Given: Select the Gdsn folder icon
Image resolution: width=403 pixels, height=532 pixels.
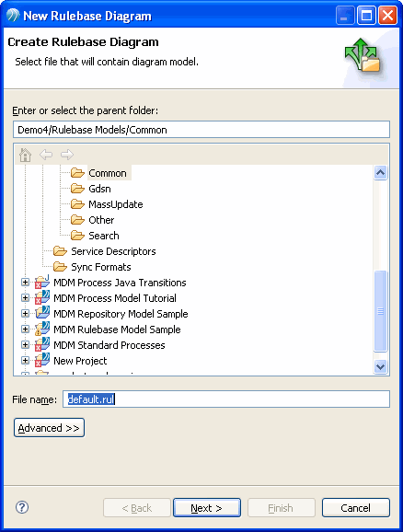Looking at the screenshot, I should 77,189.
